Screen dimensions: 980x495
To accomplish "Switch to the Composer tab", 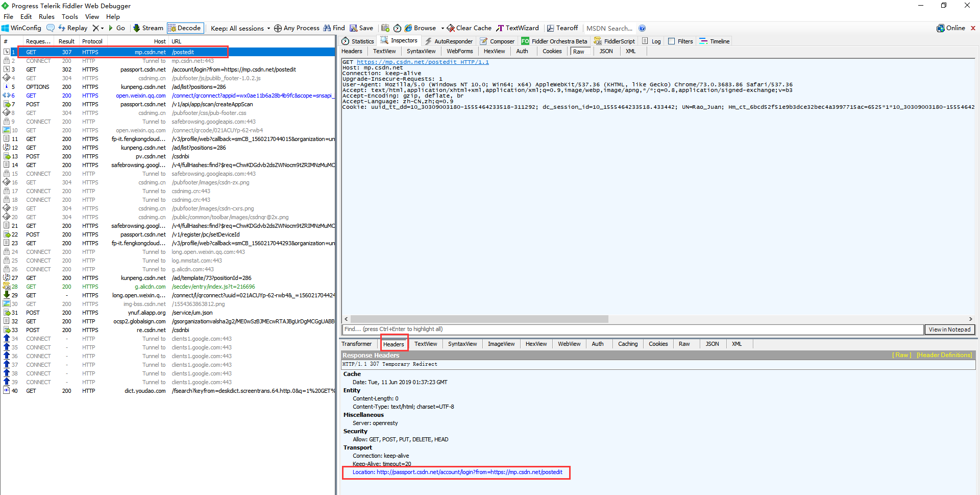I will (x=498, y=41).
